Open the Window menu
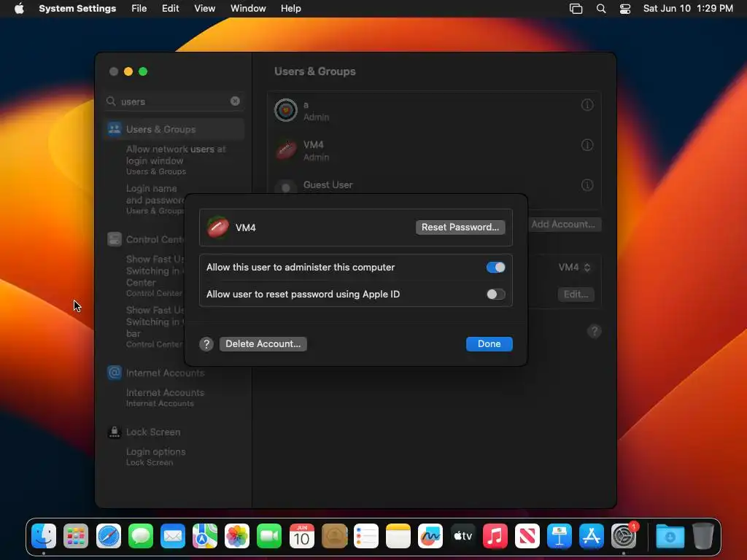Image resolution: width=747 pixels, height=560 pixels. (248, 9)
